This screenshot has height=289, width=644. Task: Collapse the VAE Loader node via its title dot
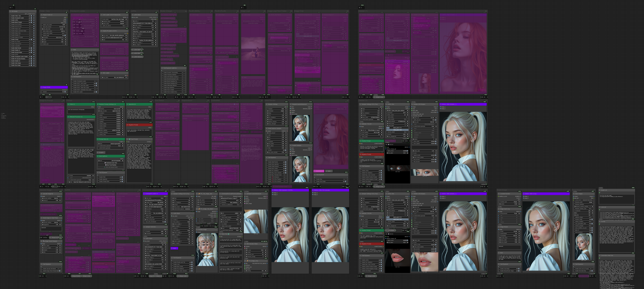(101, 73)
